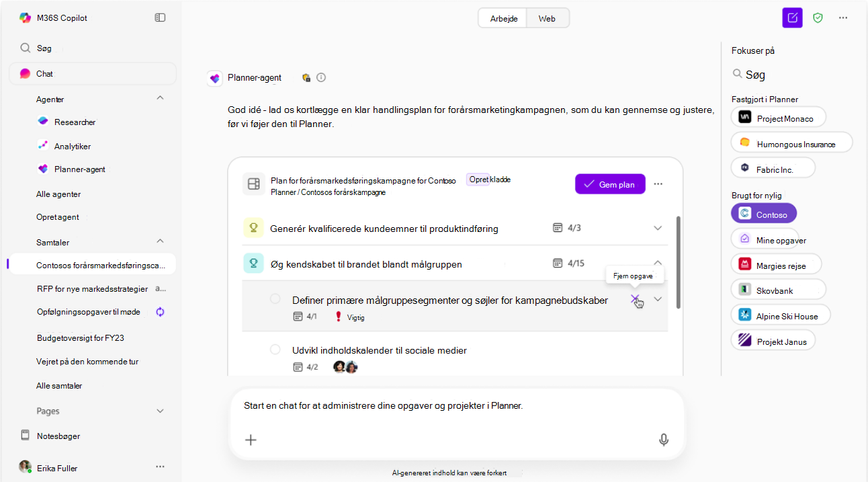This screenshot has width=868, height=482.
Task: Click the sync icon beside Opfølgningsopgaver til møde
Action: pos(161,312)
